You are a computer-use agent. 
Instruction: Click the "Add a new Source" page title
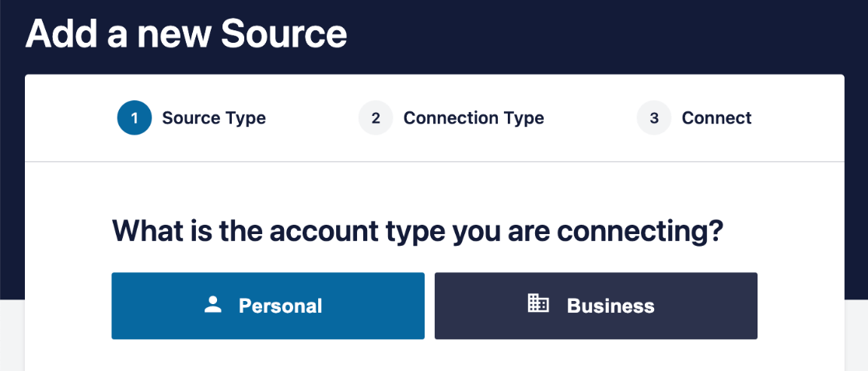(187, 34)
